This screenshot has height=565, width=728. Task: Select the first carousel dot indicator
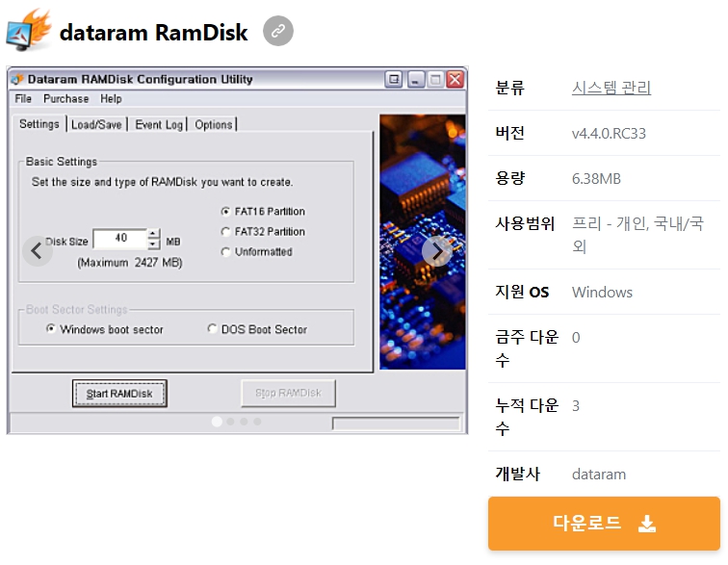217,421
